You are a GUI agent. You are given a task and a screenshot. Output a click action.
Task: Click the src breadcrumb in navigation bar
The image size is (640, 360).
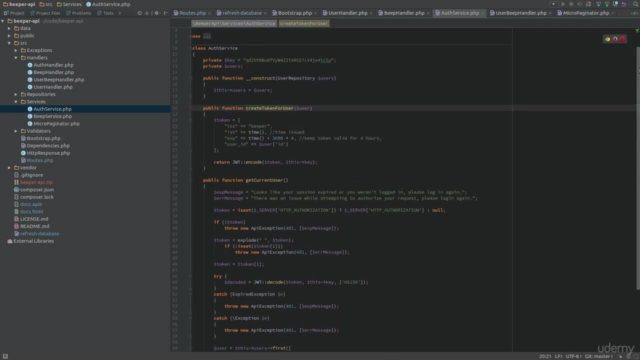[x=46, y=4]
